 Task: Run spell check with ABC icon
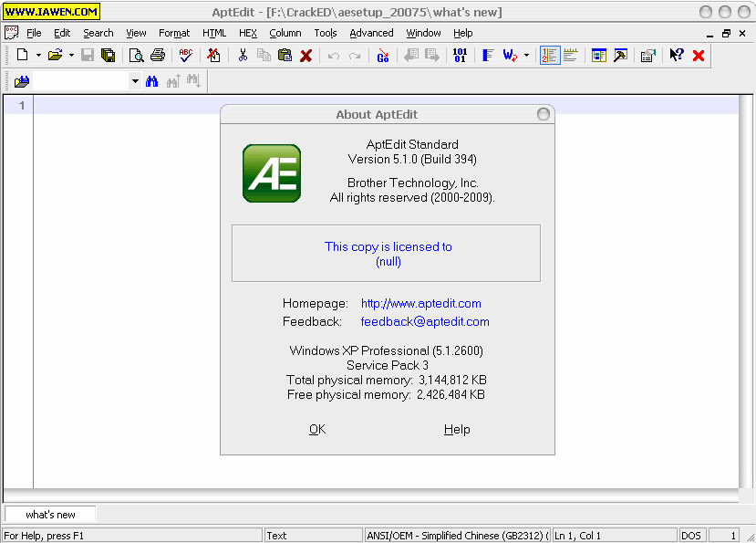[186, 56]
